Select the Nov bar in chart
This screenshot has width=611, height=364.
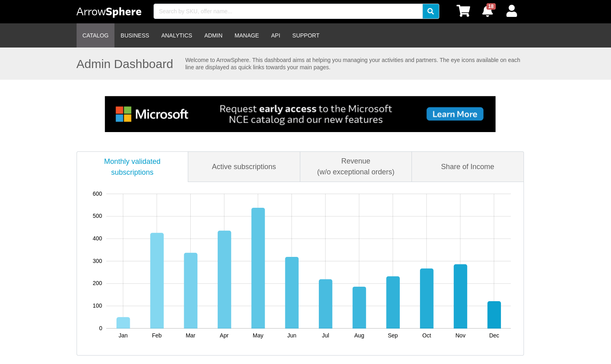coord(460,296)
